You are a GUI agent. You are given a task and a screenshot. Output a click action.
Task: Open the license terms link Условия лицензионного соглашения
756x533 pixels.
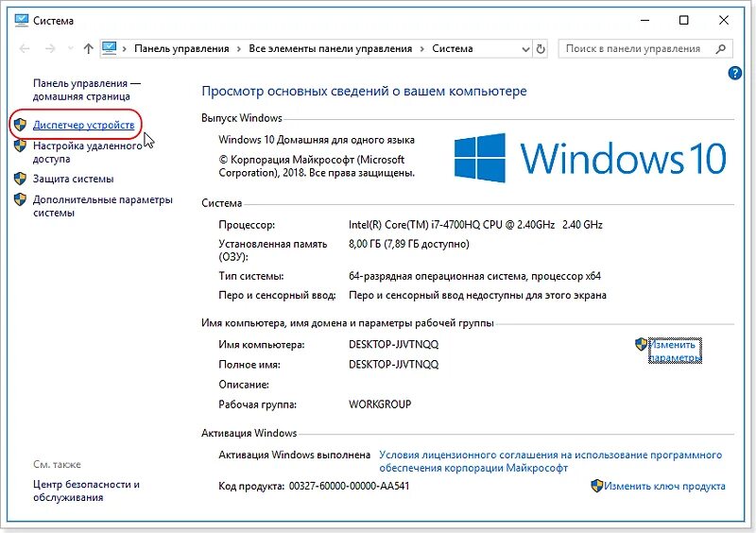550,461
